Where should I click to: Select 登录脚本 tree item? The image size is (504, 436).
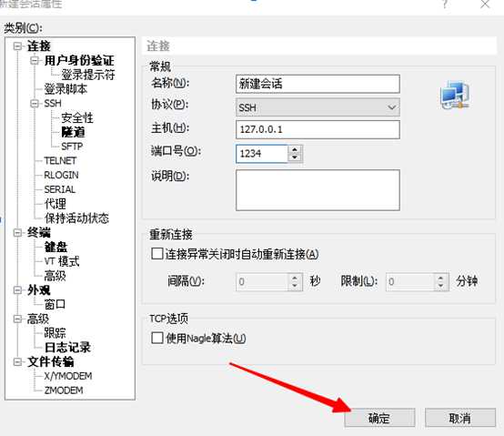66,89
